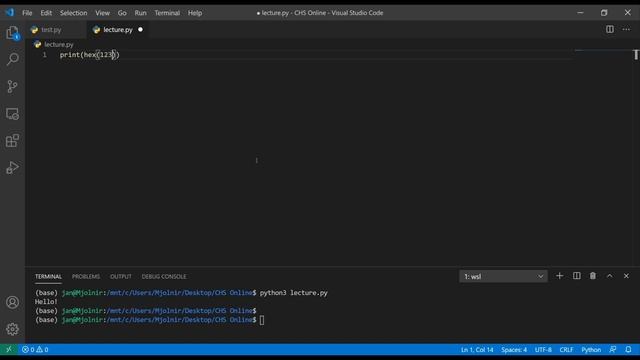Select the lecture.py editor tab
Image resolution: width=640 pixels, height=360 pixels.
click(x=118, y=29)
